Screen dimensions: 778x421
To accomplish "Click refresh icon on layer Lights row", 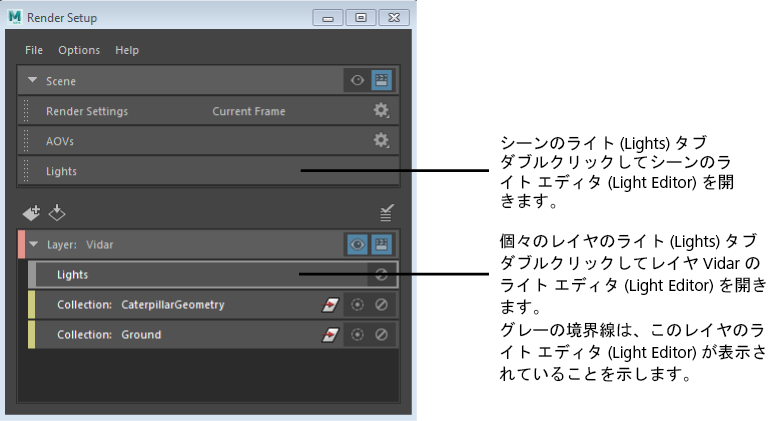I will coord(381,275).
